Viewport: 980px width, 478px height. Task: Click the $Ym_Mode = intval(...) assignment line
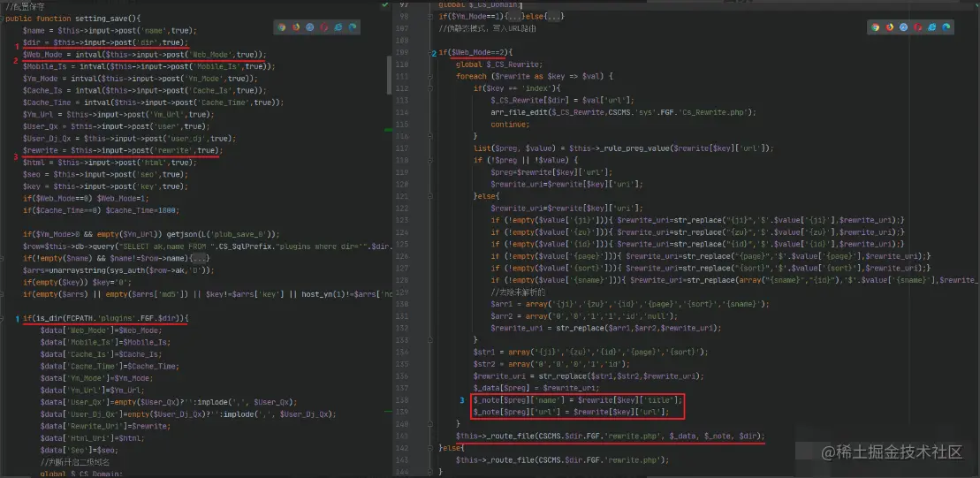coord(140,79)
